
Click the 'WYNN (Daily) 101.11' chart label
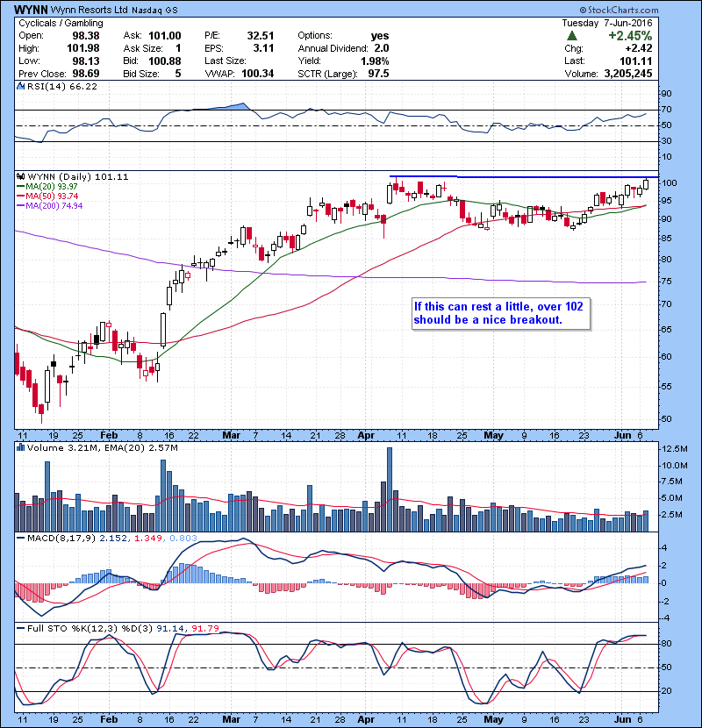pyautogui.click(x=77, y=176)
